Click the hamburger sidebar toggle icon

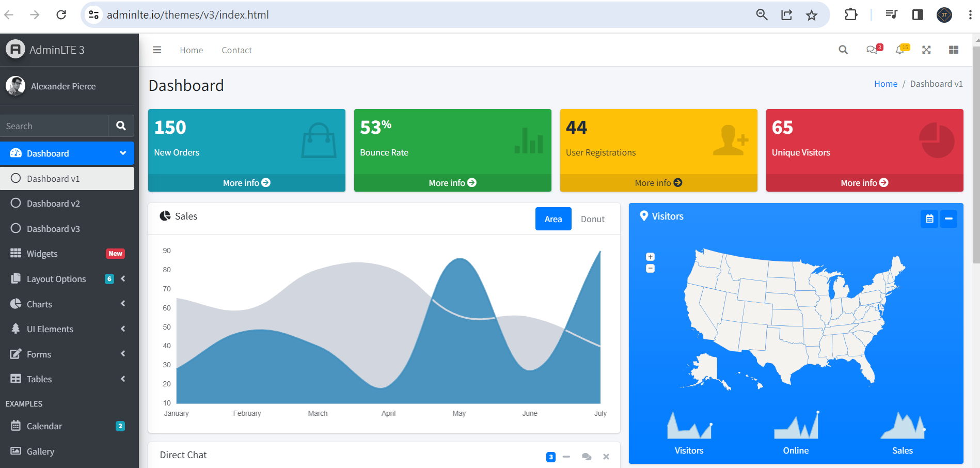tap(157, 49)
